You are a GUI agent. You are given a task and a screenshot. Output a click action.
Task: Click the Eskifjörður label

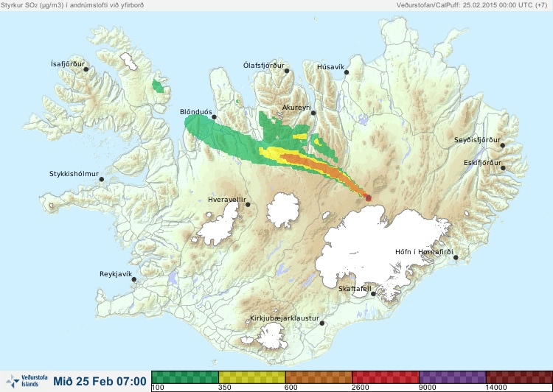482,163
